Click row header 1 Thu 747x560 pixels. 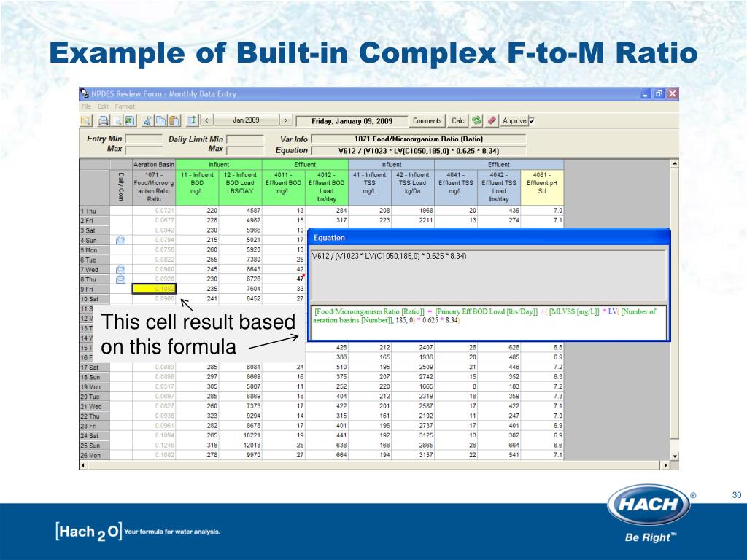click(94, 211)
